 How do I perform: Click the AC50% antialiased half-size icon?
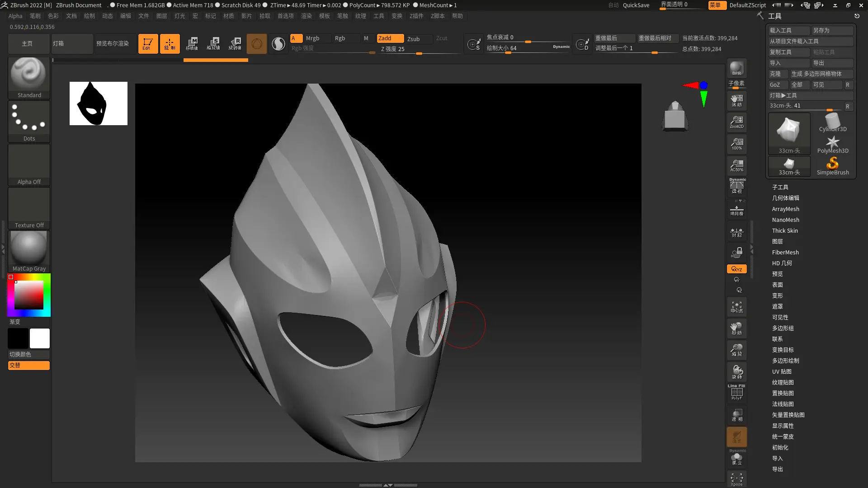tap(736, 165)
